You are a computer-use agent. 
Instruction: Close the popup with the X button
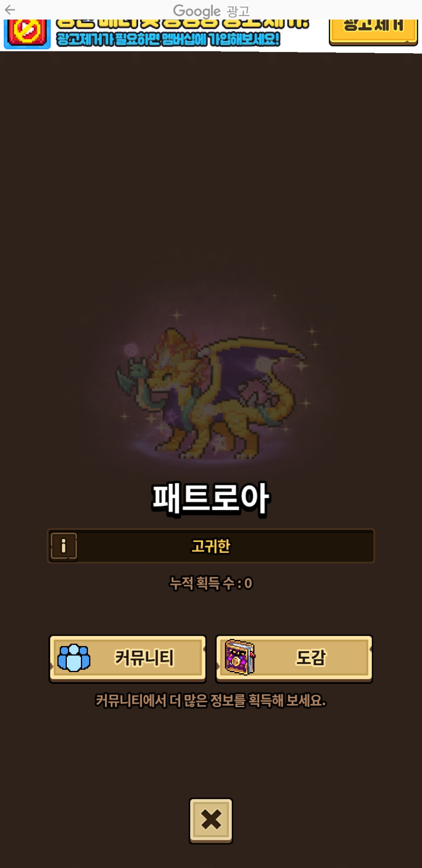211,821
